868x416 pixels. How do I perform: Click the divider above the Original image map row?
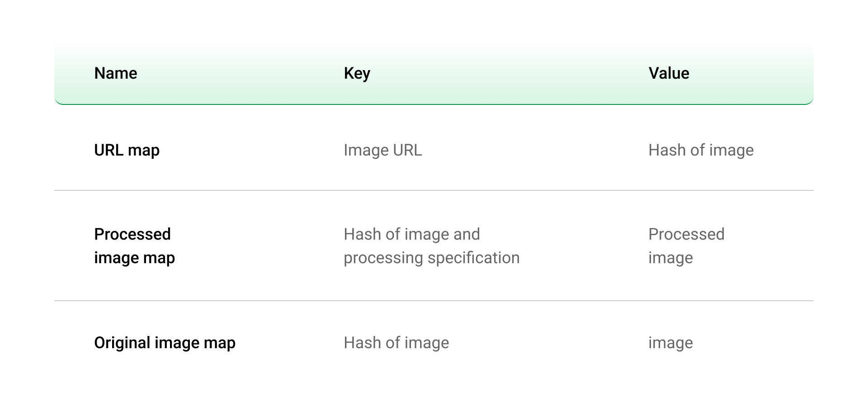tap(434, 301)
